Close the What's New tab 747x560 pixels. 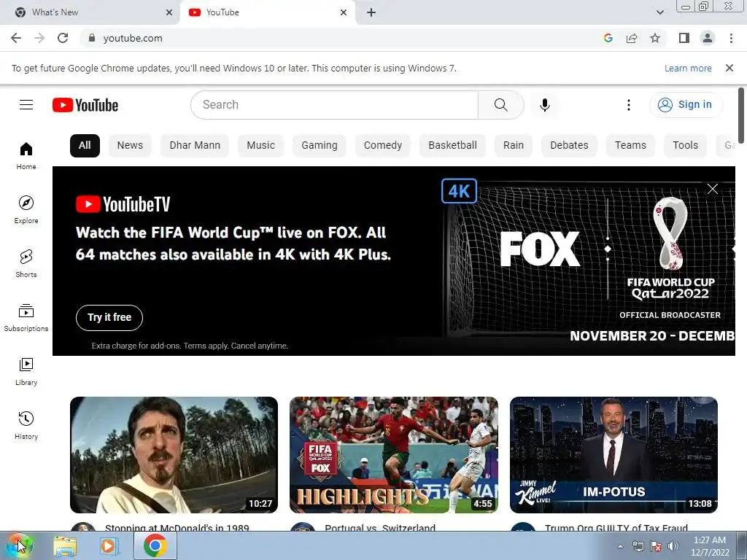pos(169,13)
